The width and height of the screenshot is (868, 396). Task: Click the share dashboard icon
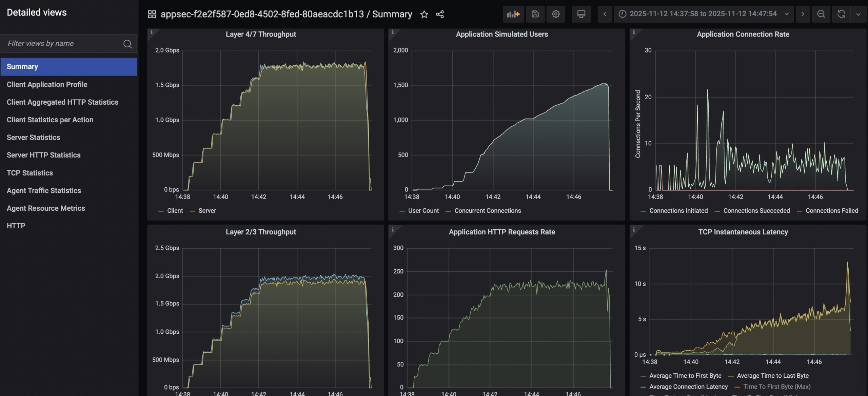[x=440, y=14]
